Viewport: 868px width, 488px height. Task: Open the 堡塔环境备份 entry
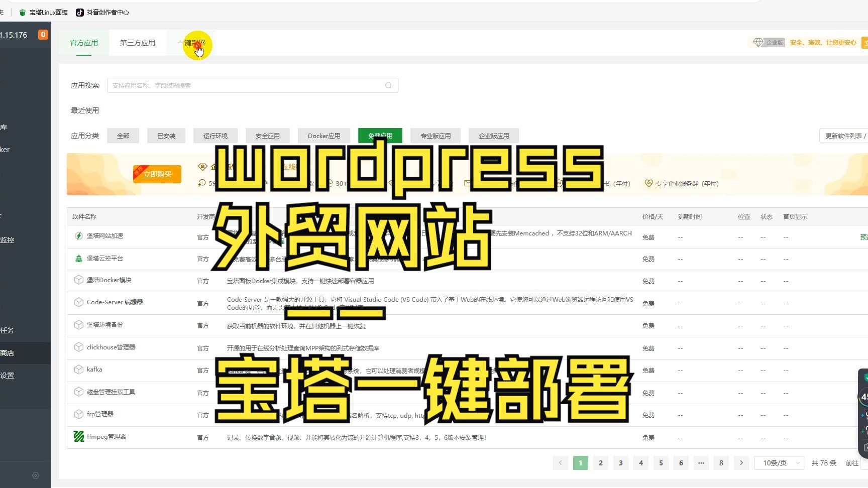point(105,325)
